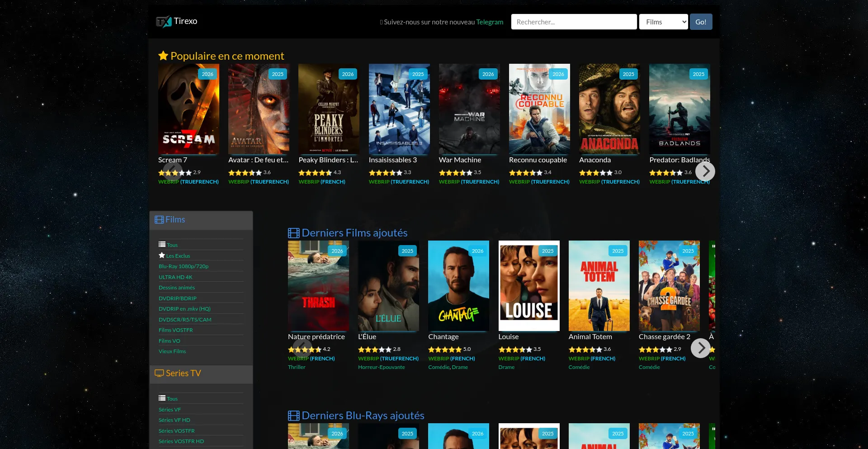Click the Drame genre under Louise
Viewport: 868px width, 449px height.
click(506, 367)
